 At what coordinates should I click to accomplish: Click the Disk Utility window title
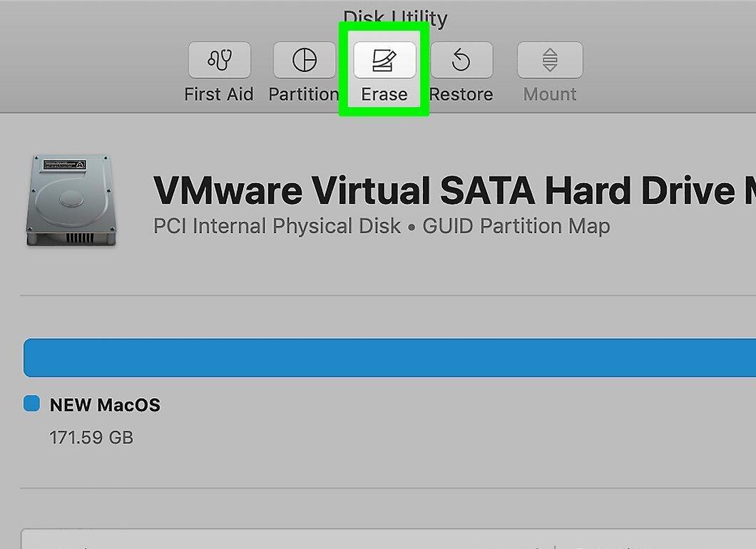pos(395,19)
